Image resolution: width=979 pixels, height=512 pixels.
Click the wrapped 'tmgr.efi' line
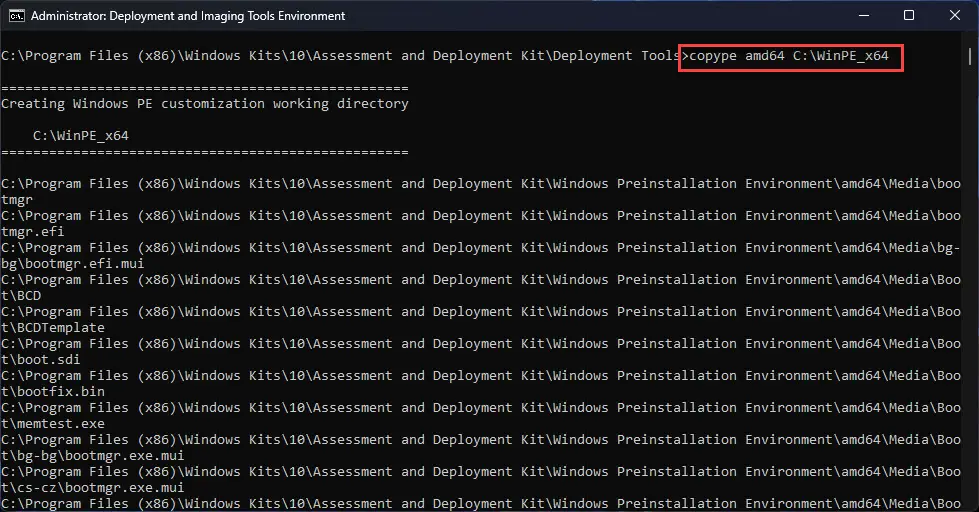click(32, 232)
